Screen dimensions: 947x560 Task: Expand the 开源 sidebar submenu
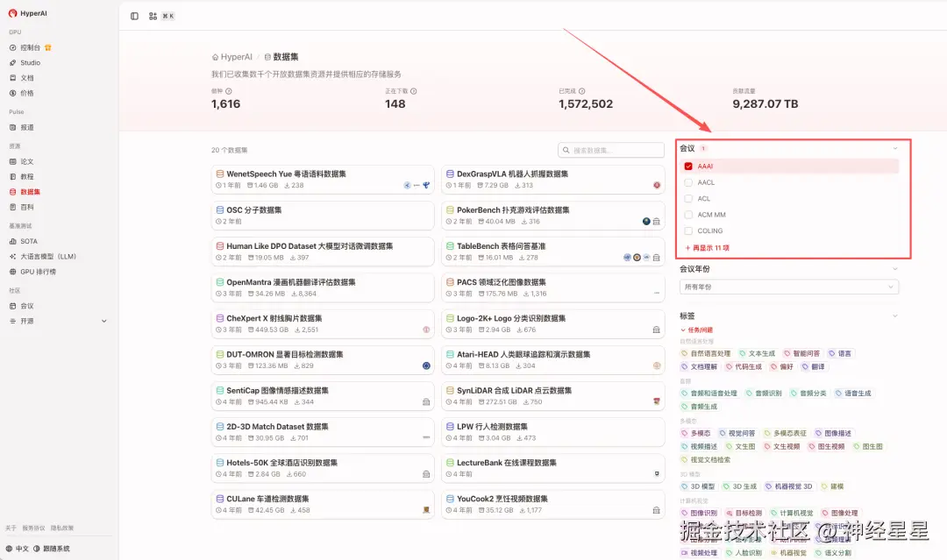pos(103,321)
